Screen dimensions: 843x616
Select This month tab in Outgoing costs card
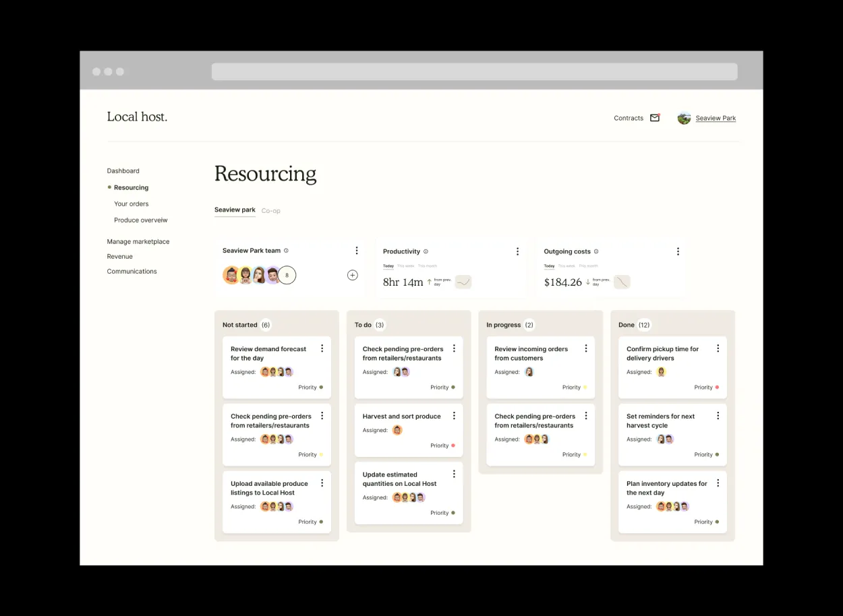[x=589, y=266]
